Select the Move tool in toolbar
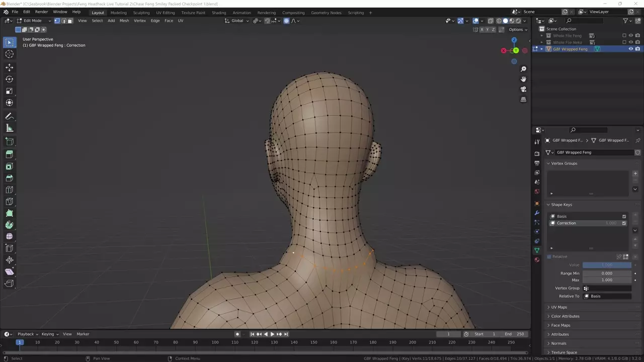Viewport: 644px width, 362px height. click(9, 67)
